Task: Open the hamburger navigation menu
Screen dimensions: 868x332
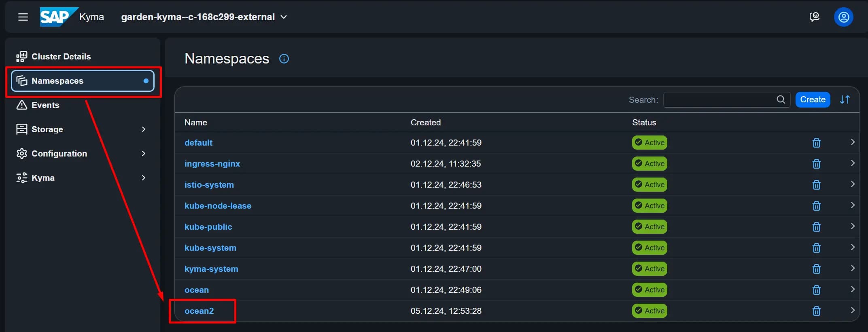Action: click(23, 17)
